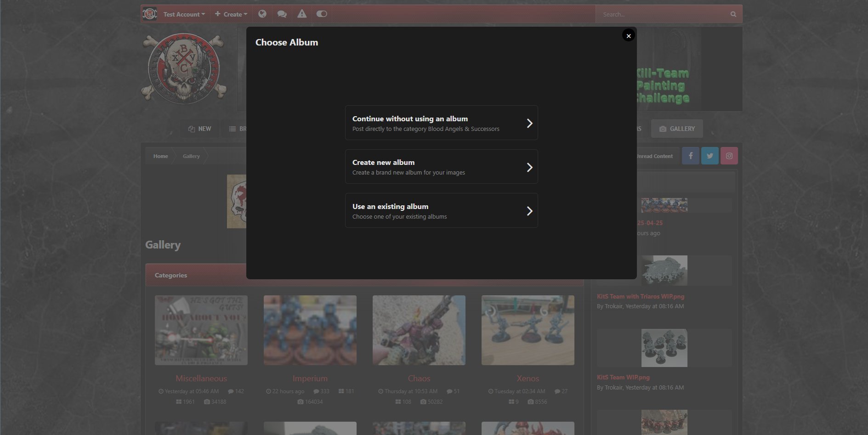Open the Instagram social icon
This screenshot has height=435, width=868.
[x=729, y=156]
